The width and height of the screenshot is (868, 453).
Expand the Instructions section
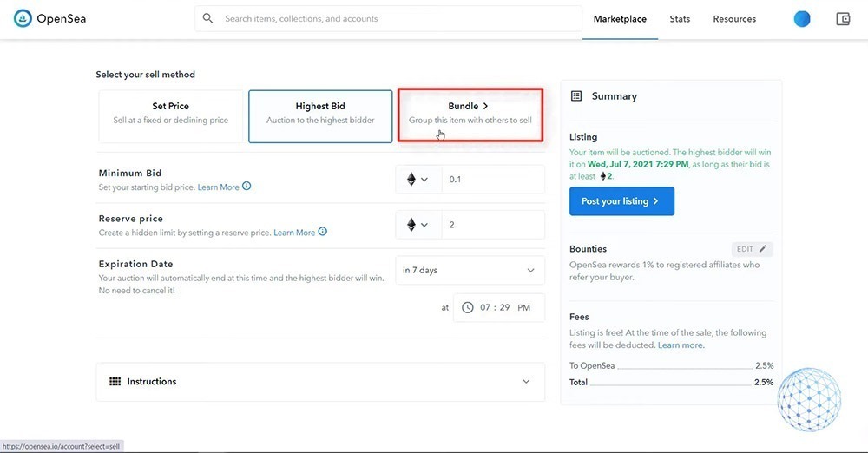525,382
